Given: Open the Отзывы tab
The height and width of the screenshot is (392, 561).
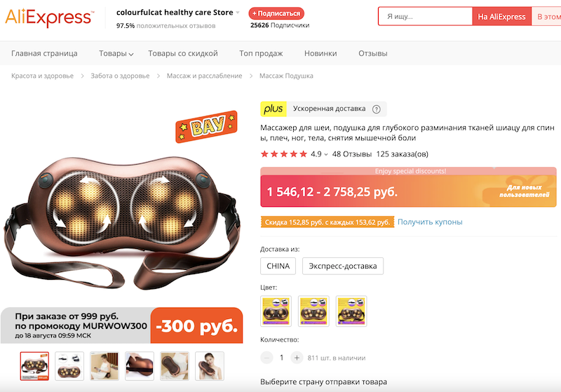Looking at the screenshot, I should pyautogui.click(x=373, y=53).
